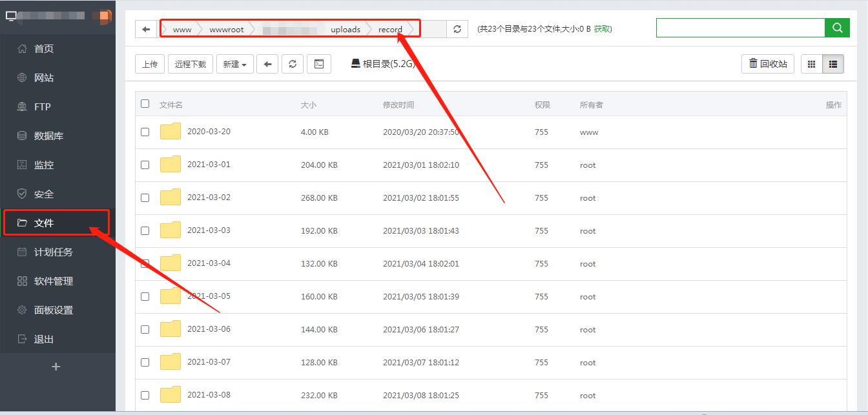868x415 pixels.
Task: Check the box for folder 2021-03-06
Action: 145,329
